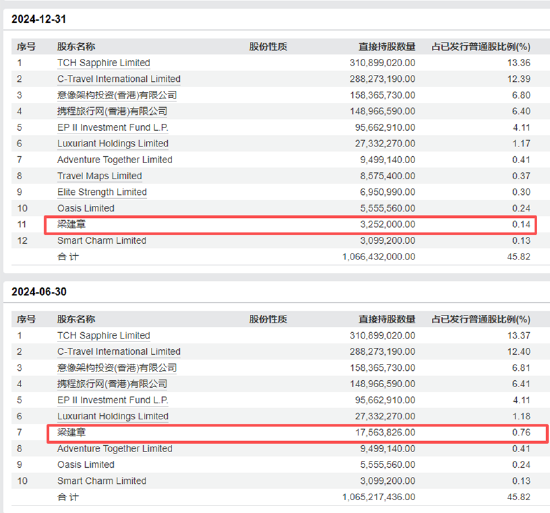Click 梁建章 row in 2024-12-31 table
This screenshot has width=550, height=513.
(290, 224)
